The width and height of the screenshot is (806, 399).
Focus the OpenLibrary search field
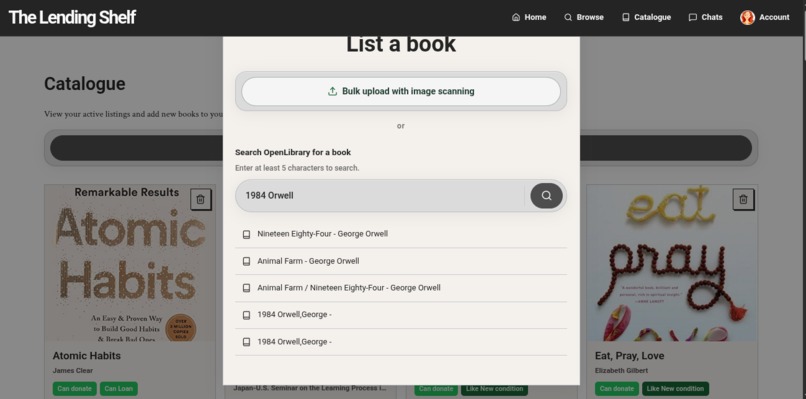click(x=380, y=195)
